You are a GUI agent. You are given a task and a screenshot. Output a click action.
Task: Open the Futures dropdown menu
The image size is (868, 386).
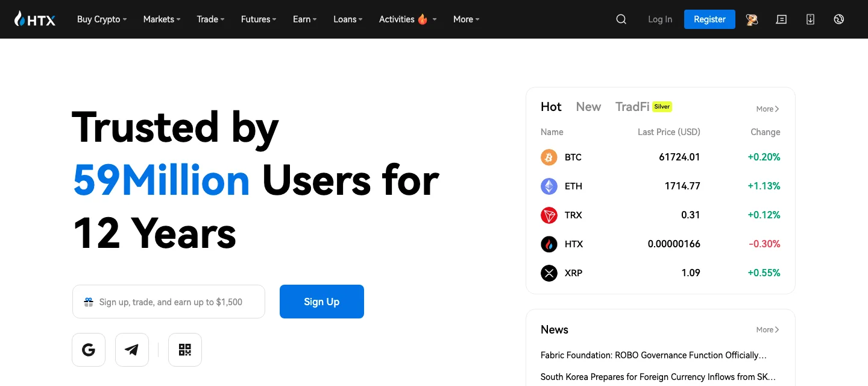click(x=259, y=19)
